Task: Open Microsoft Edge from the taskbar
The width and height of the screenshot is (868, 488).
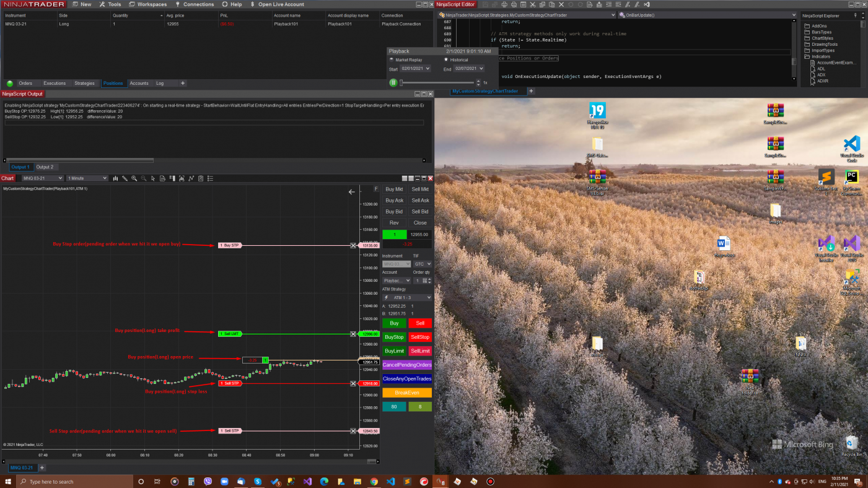Action: pyautogui.click(x=324, y=481)
